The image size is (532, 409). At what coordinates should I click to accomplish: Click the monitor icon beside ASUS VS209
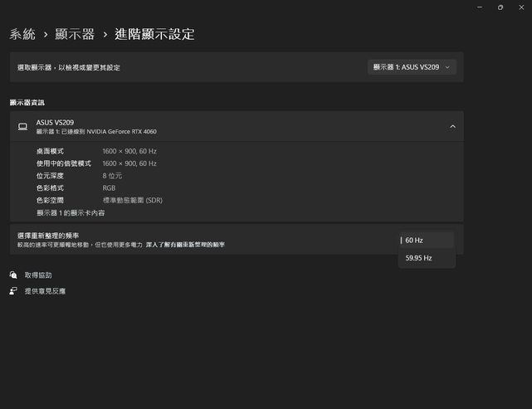click(x=22, y=127)
